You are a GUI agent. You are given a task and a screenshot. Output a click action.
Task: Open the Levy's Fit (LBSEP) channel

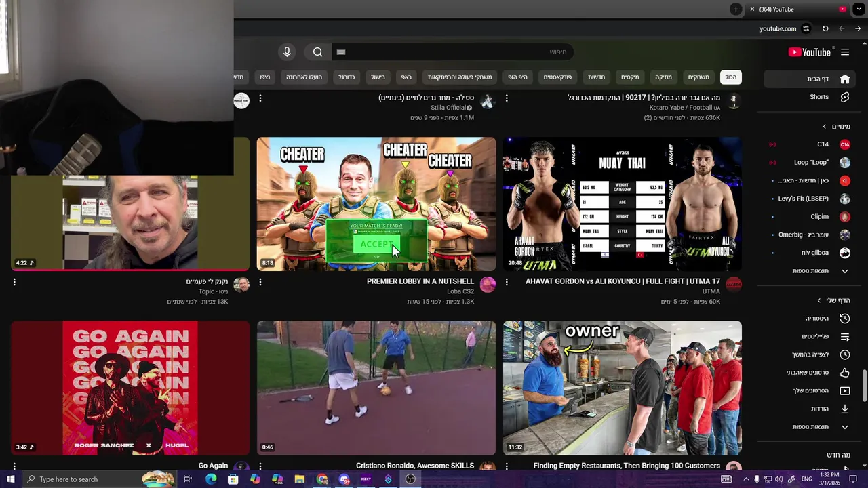coord(809,199)
